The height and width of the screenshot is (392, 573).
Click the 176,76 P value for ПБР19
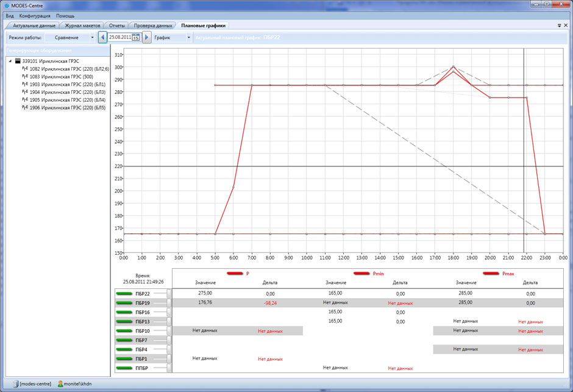click(x=205, y=302)
